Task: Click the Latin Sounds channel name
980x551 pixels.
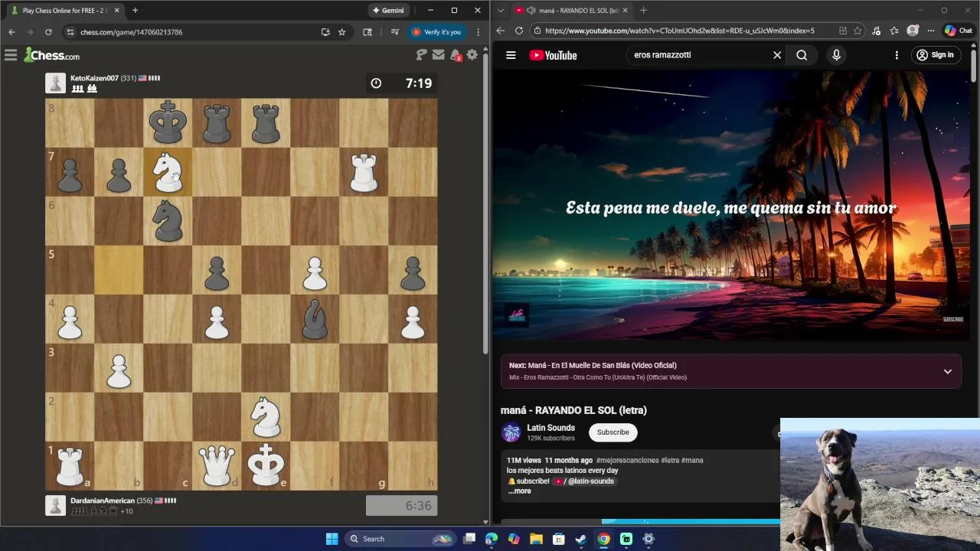Action: 550,428
